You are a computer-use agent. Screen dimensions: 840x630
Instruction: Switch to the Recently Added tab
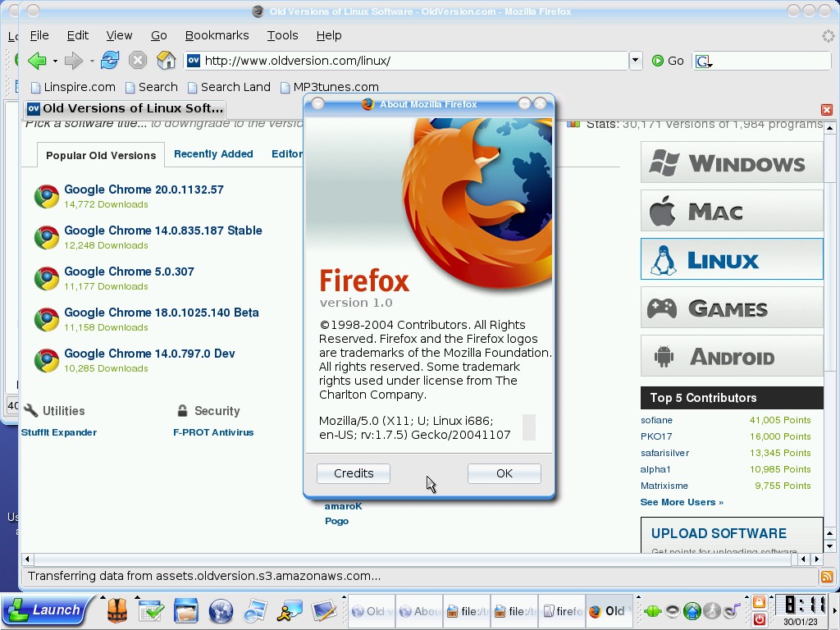pos(213,154)
